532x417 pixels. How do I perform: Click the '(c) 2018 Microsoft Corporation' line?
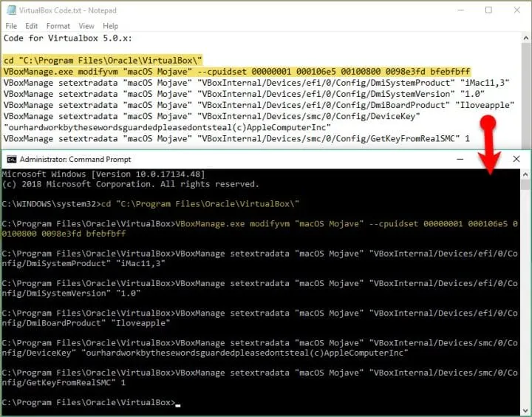tap(131, 184)
